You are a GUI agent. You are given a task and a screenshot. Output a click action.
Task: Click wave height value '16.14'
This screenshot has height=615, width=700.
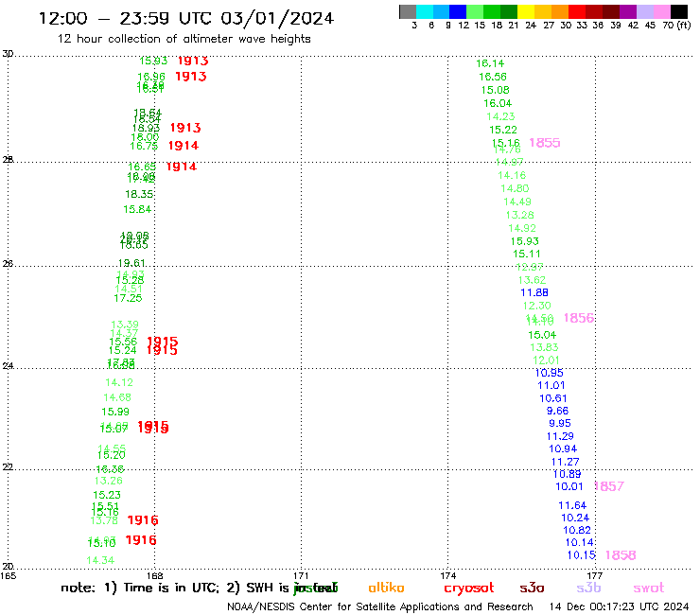click(490, 64)
